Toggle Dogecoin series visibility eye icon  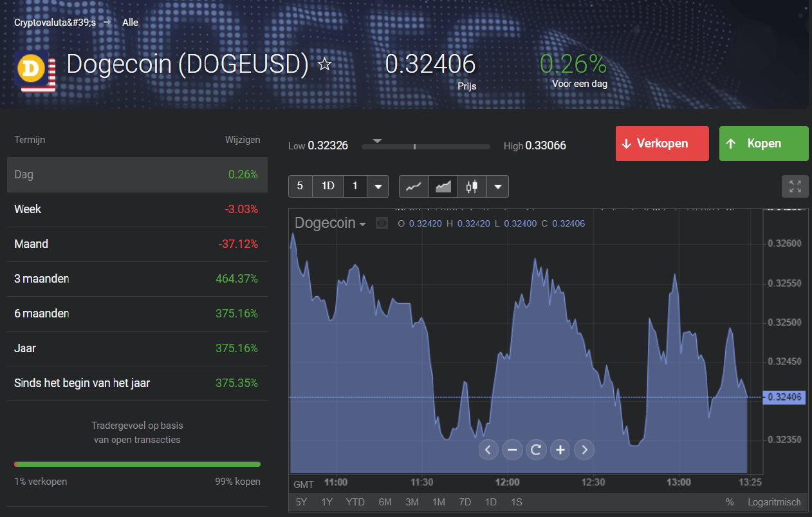(x=382, y=223)
